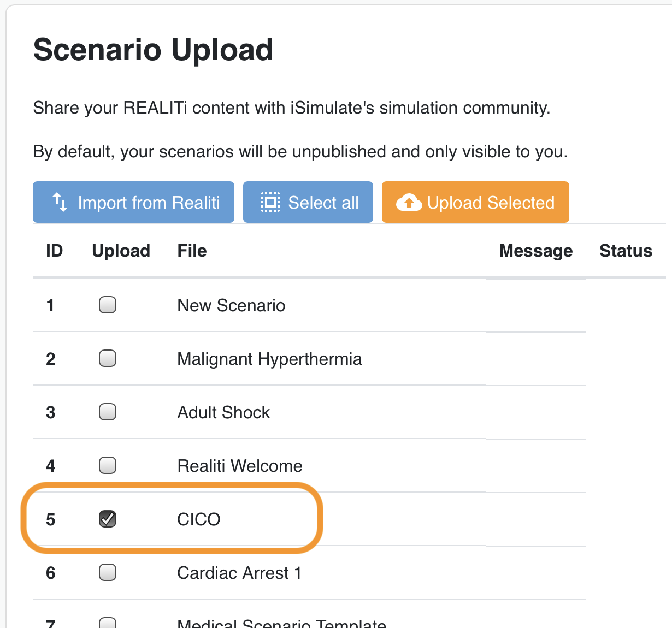
Task: Click the Scenario Upload heading
Action: 154,50
